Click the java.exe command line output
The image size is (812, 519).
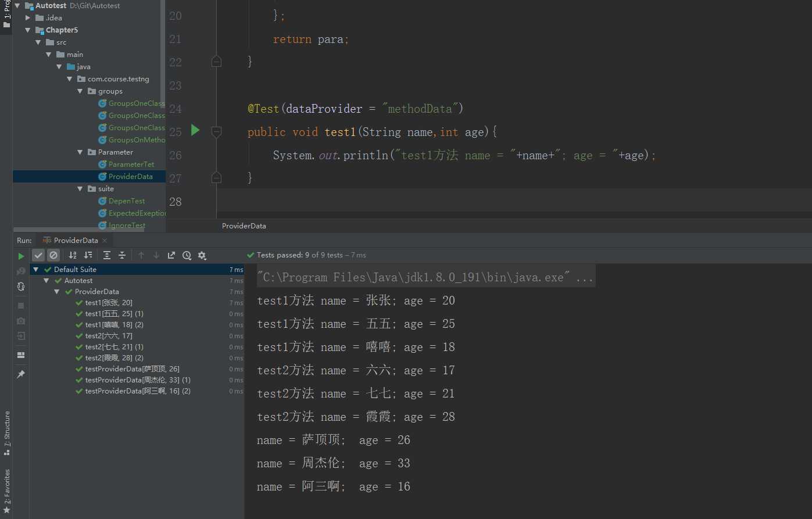pos(425,278)
